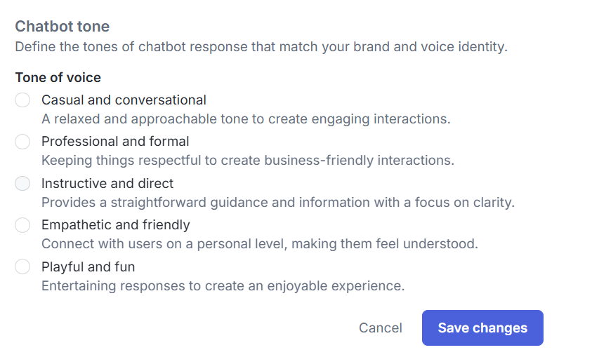592x364 pixels.
Task: Select the Playful and fun radio button
Action: coord(22,267)
